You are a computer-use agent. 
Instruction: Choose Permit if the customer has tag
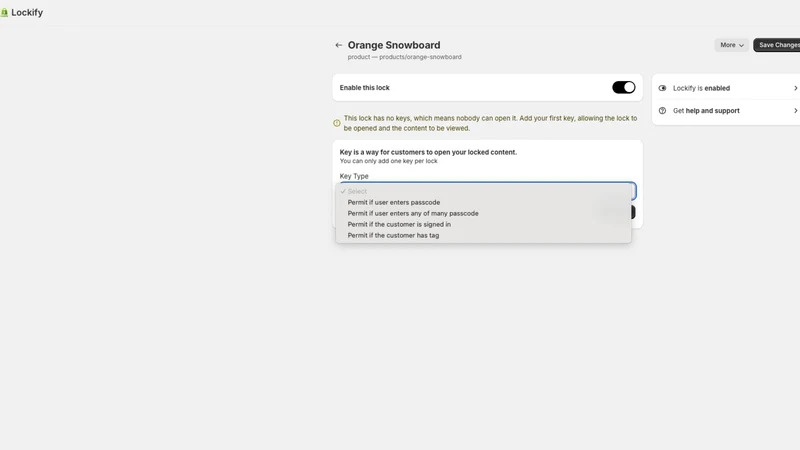tap(483, 235)
